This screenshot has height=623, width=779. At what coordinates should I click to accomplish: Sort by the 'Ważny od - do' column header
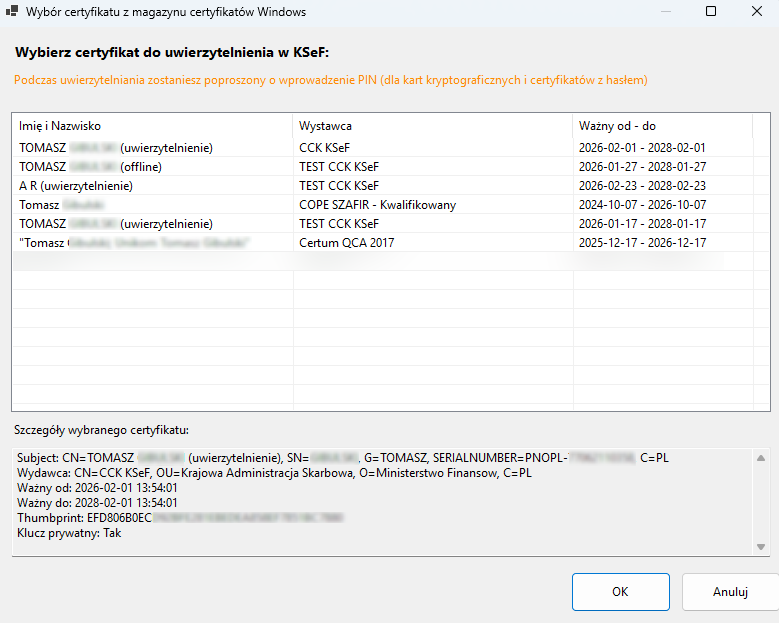(662, 126)
